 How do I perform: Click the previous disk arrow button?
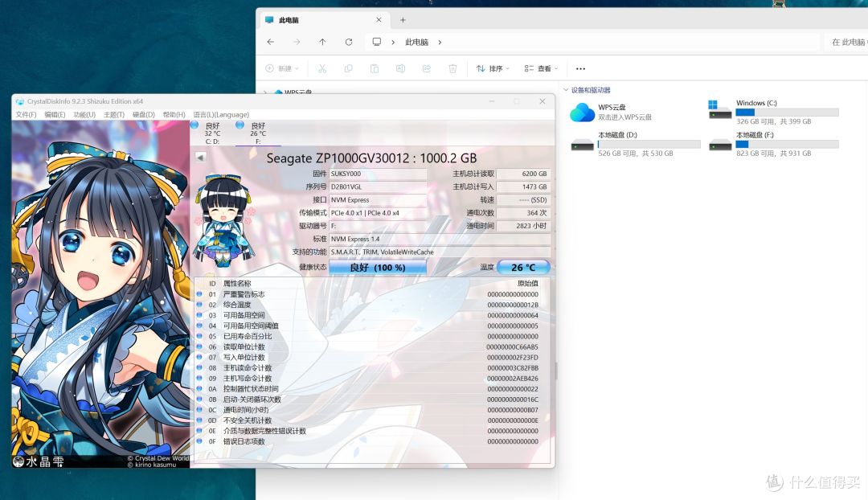(200, 158)
